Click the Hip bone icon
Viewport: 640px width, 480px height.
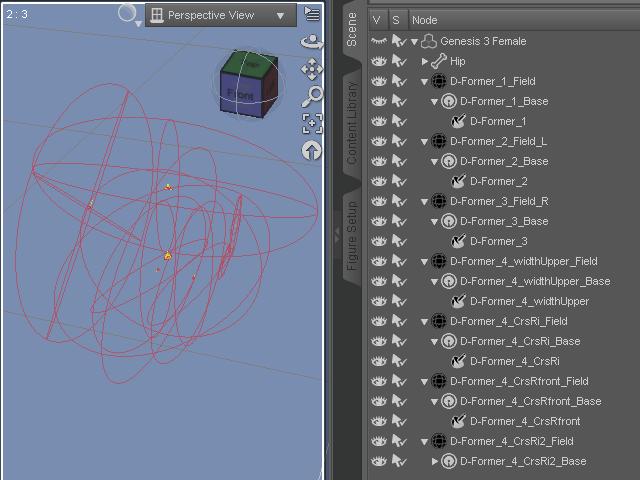coord(439,61)
